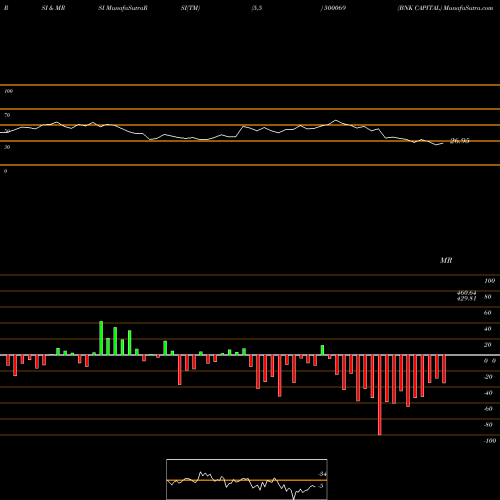Click the "SI(TM)" header label

[x=190, y=8]
